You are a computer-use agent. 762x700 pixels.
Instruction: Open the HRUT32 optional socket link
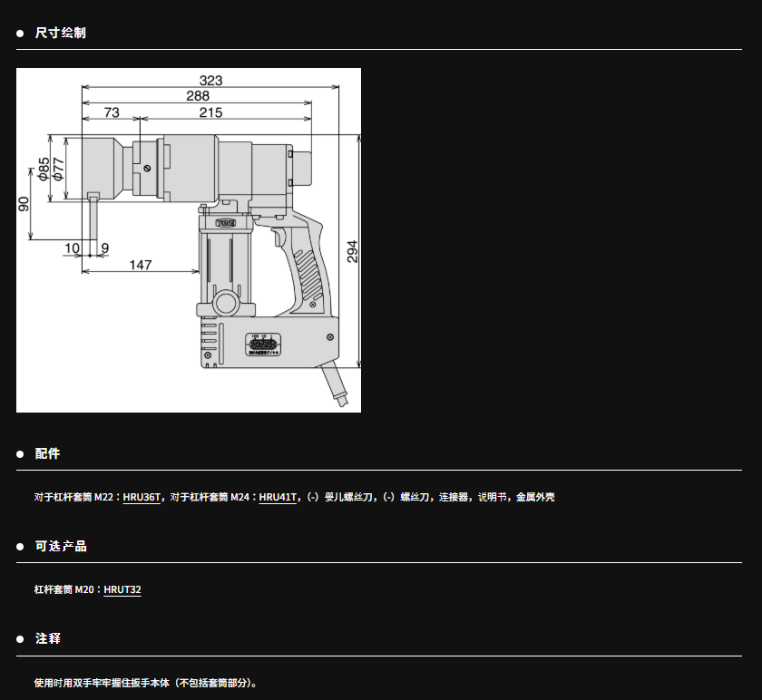pyautogui.click(x=122, y=589)
